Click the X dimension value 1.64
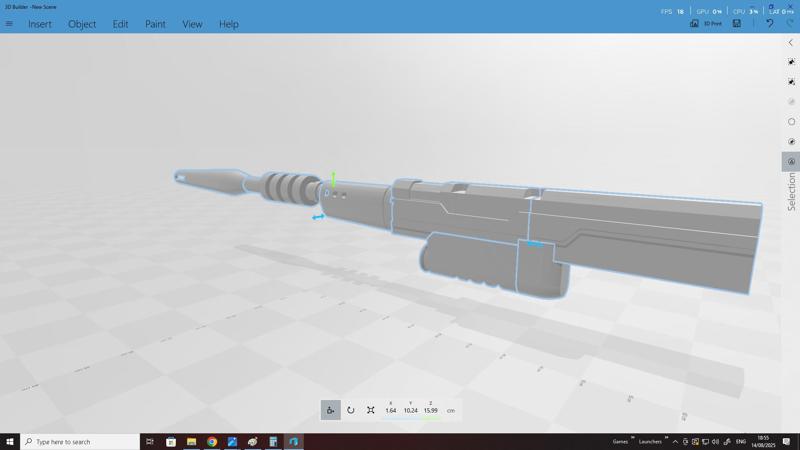800x450 pixels. click(391, 410)
